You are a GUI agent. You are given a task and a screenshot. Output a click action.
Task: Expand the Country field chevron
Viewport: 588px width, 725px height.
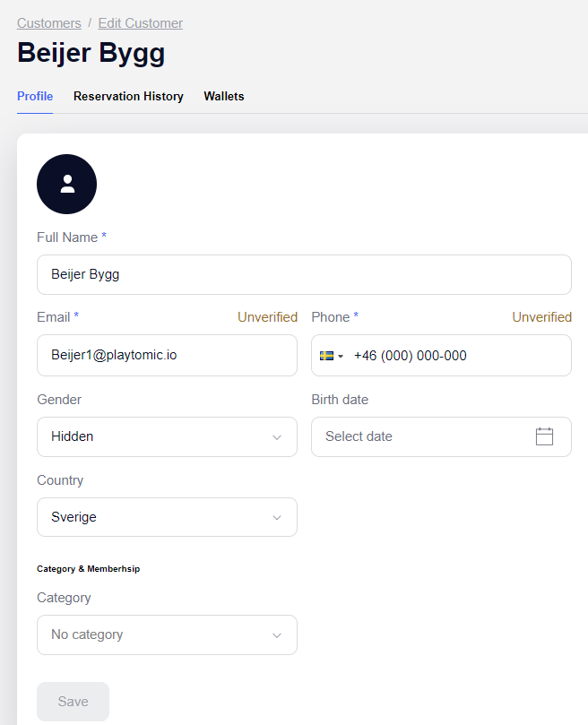click(x=278, y=517)
